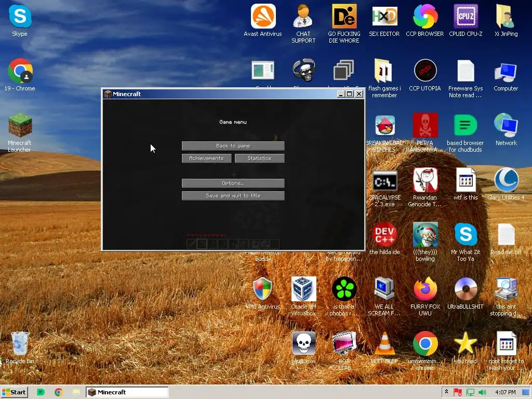This screenshot has width=532, height=399.
Task: Select the 2PACALYPSE 2.3.exe icon
Action: point(384,188)
